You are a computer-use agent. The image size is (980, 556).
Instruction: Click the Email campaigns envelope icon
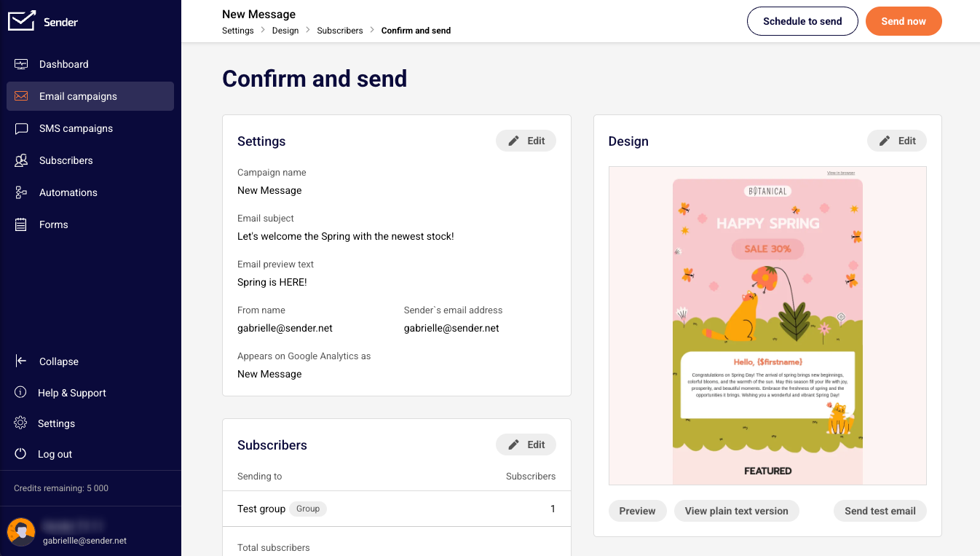[x=21, y=96]
